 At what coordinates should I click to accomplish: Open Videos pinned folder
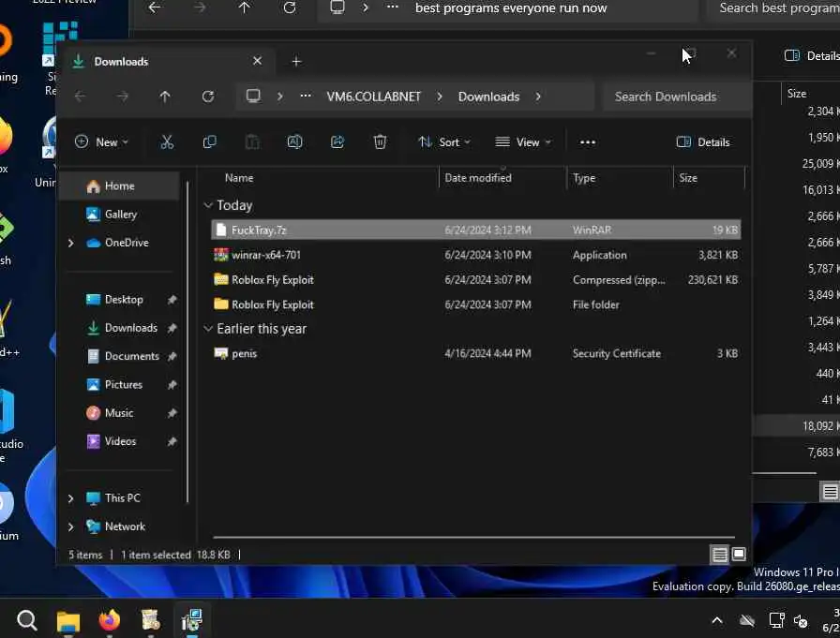point(119,441)
